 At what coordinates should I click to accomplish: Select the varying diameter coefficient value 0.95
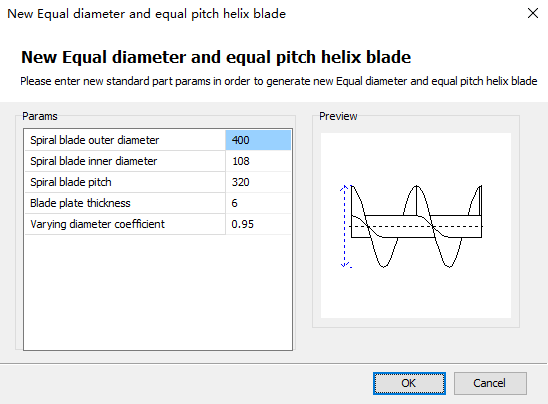point(258,224)
